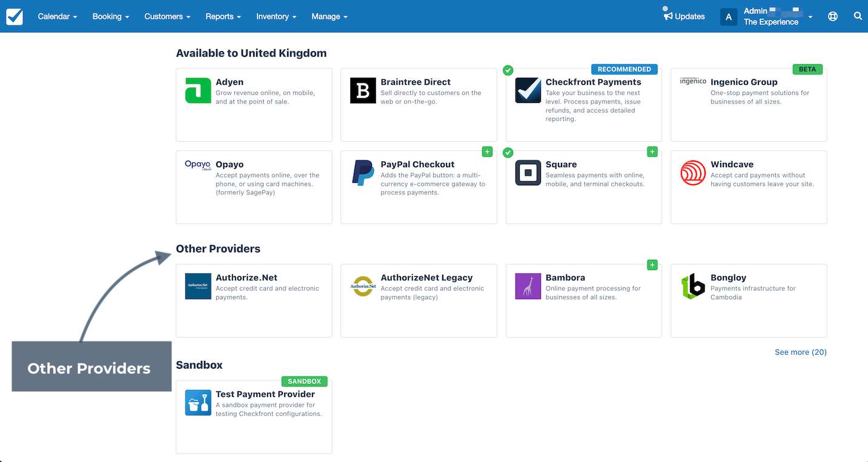Click the green plus on Square card

[652, 151]
